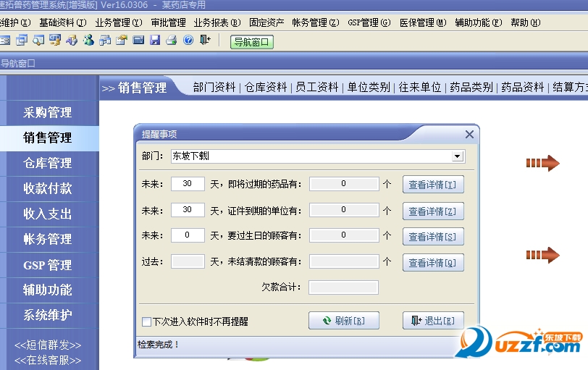
Task: Click the calendar sheets toolbar icon
Action: pos(105,40)
